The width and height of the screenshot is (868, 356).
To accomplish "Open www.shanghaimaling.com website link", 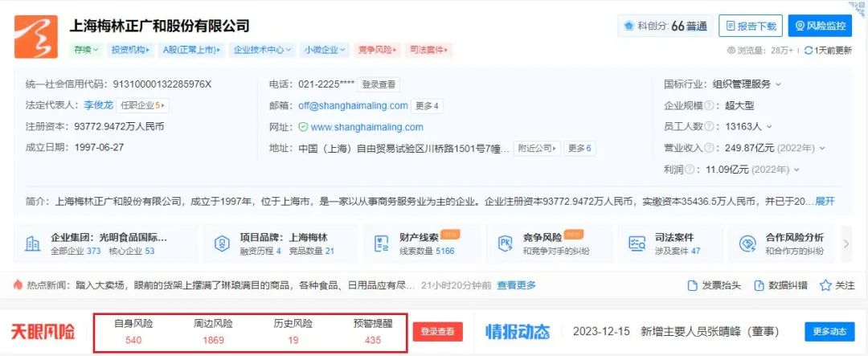I will [367, 127].
